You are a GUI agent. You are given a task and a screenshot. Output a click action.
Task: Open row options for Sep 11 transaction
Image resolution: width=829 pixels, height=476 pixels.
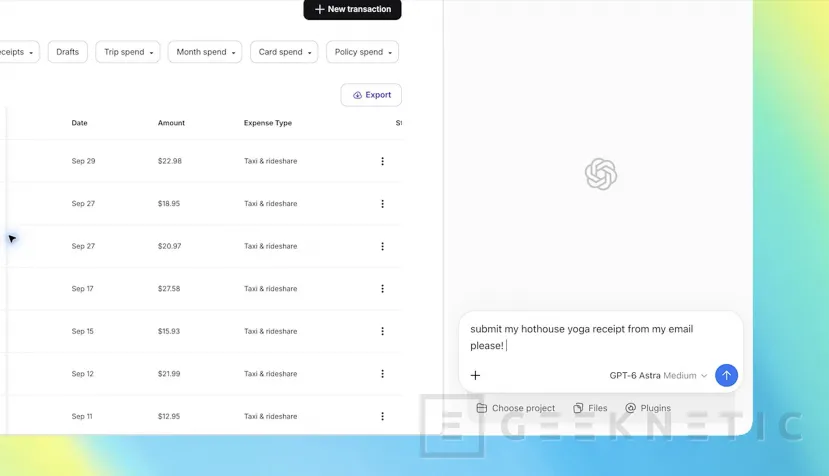pos(382,416)
